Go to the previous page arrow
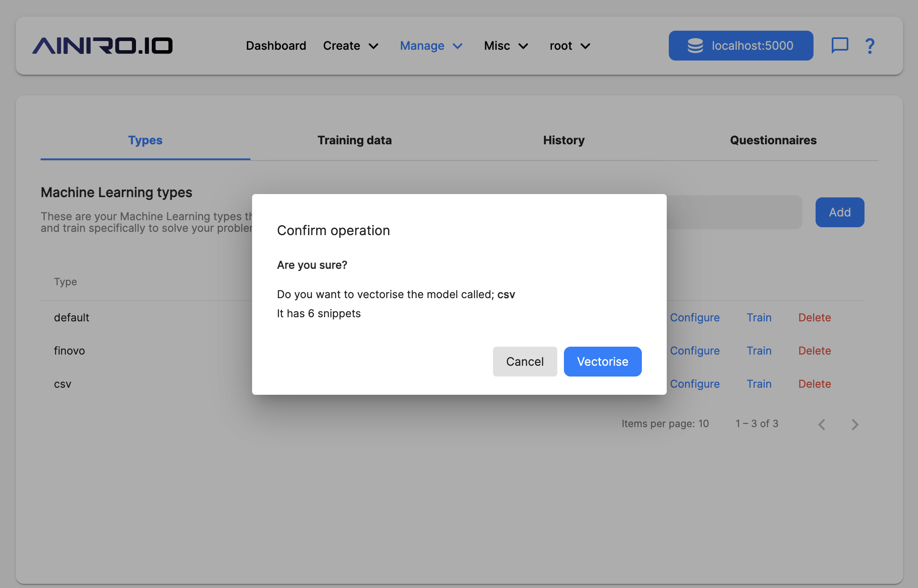Screen dimensions: 918x588 pyautogui.click(x=822, y=424)
